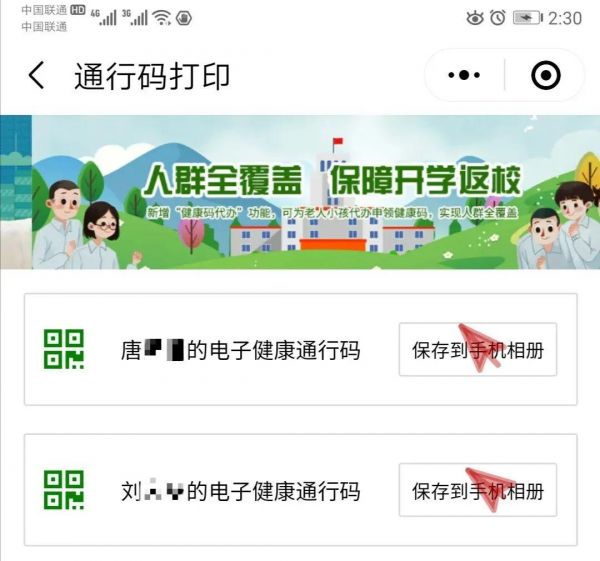Screen dimensions: 600x561
Task: Tap the 通行码打印 page title
Action: pyautogui.click(x=152, y=76)
